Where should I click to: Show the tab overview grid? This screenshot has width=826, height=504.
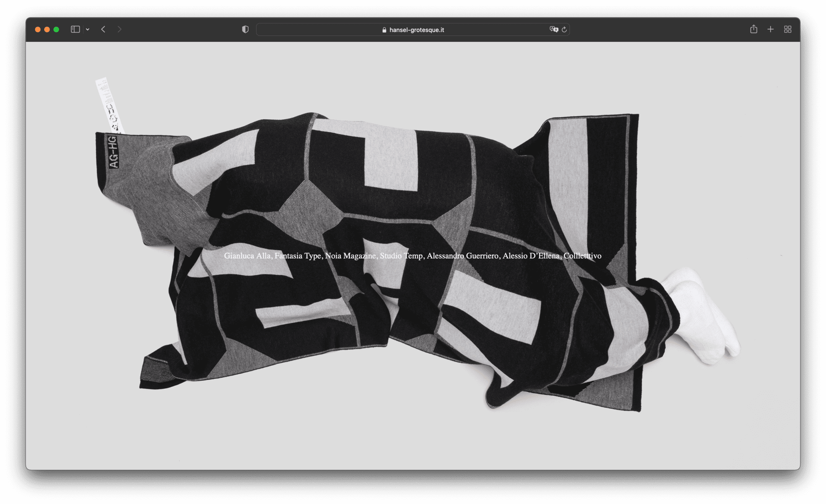(788, 29)
